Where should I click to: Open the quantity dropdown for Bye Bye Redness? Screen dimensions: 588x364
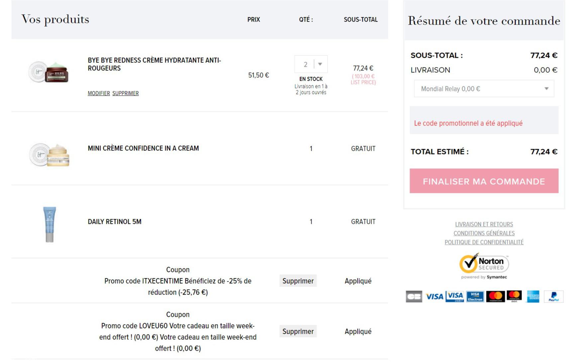pos(311,64)
